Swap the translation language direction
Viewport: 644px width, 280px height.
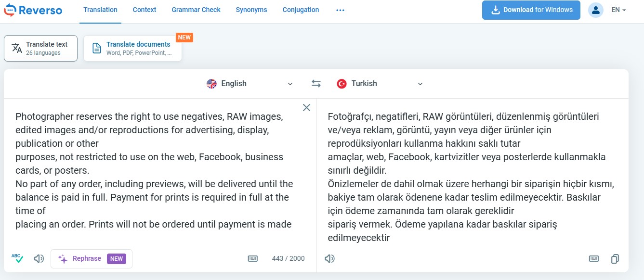tap(316, 83)
